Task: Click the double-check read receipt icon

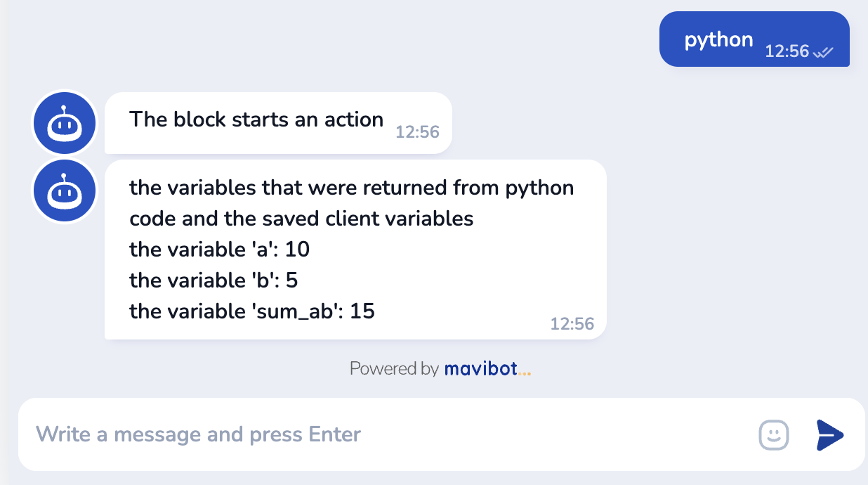Action: tap(822, 52)
